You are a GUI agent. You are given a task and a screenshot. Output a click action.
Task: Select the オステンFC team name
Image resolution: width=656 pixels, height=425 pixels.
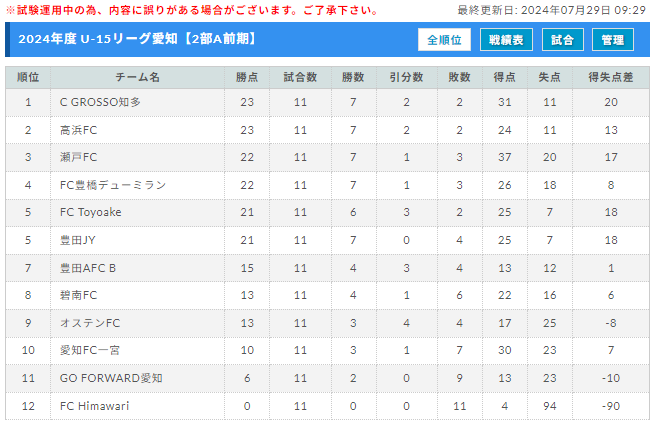(x=90, y=323)
